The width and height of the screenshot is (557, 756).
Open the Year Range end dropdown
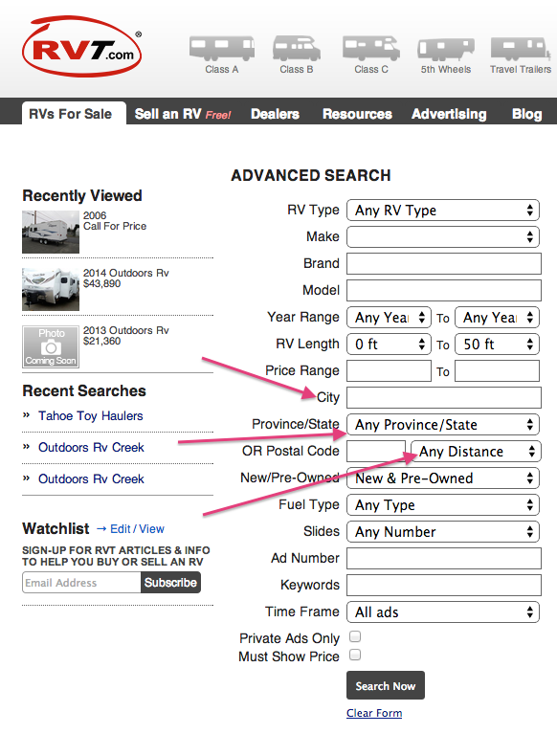497,318
